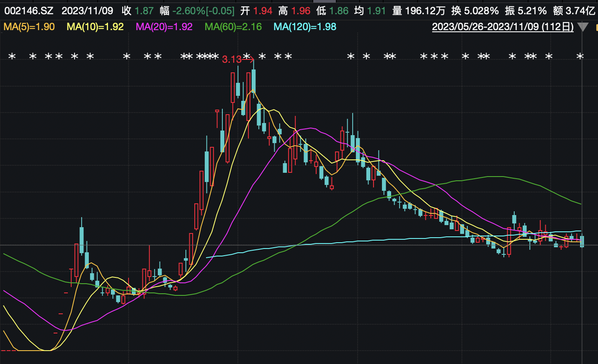Select the cyan MA(120)=1.98 indicator label
This screenshot has height=364, width=598.
click(x=305, y=27)
